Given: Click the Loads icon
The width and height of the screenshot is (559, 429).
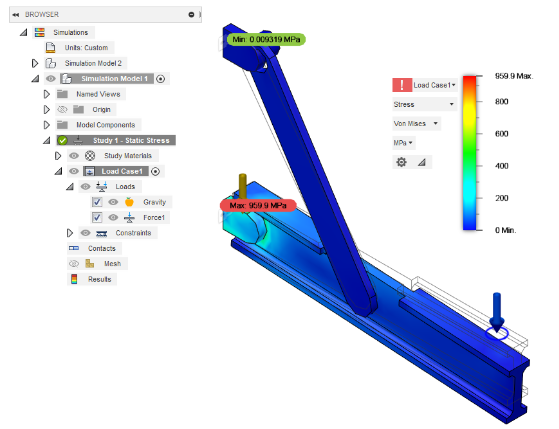Looking at the screenshot, I should pos(102,187).
